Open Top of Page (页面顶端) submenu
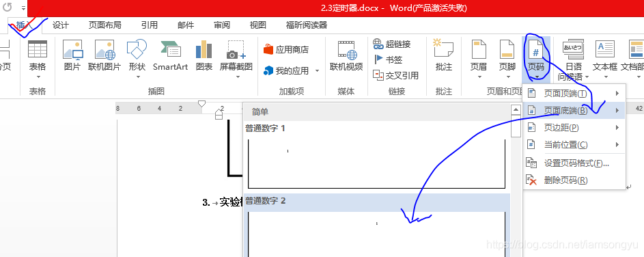Viewport: 644px width, 257px height. coord(574,94)
